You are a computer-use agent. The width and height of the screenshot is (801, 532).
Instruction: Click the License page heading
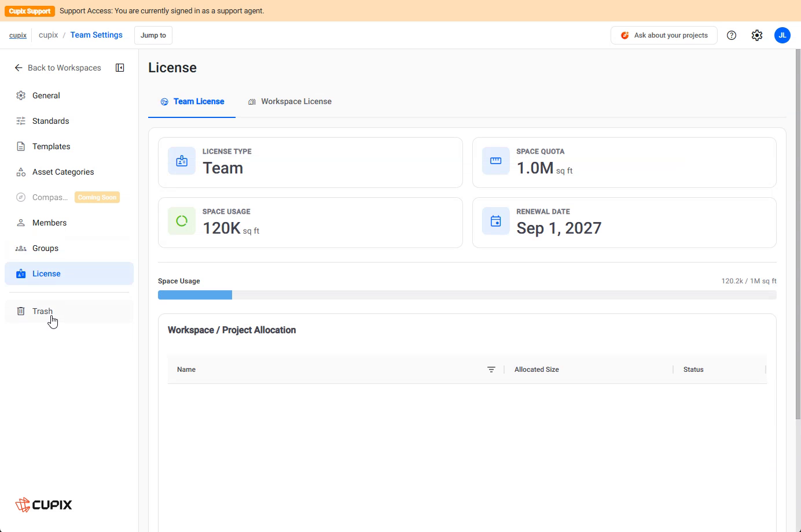172,68
